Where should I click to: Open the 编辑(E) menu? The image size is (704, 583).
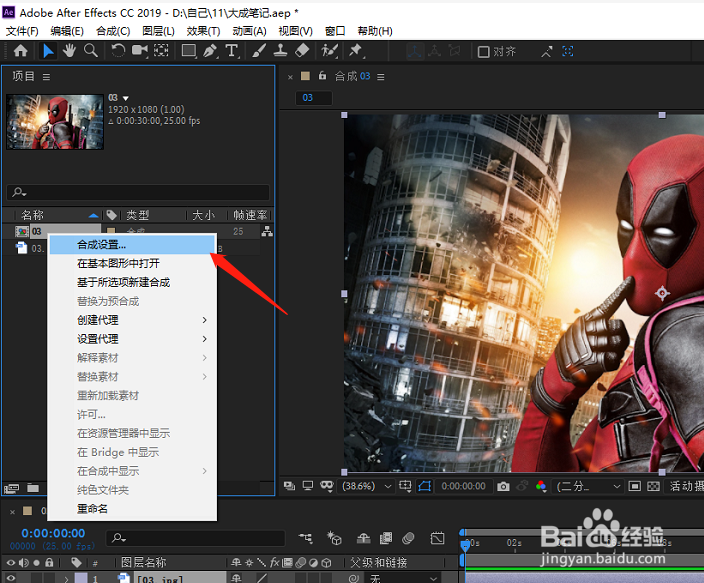click(x=67, y=31)
